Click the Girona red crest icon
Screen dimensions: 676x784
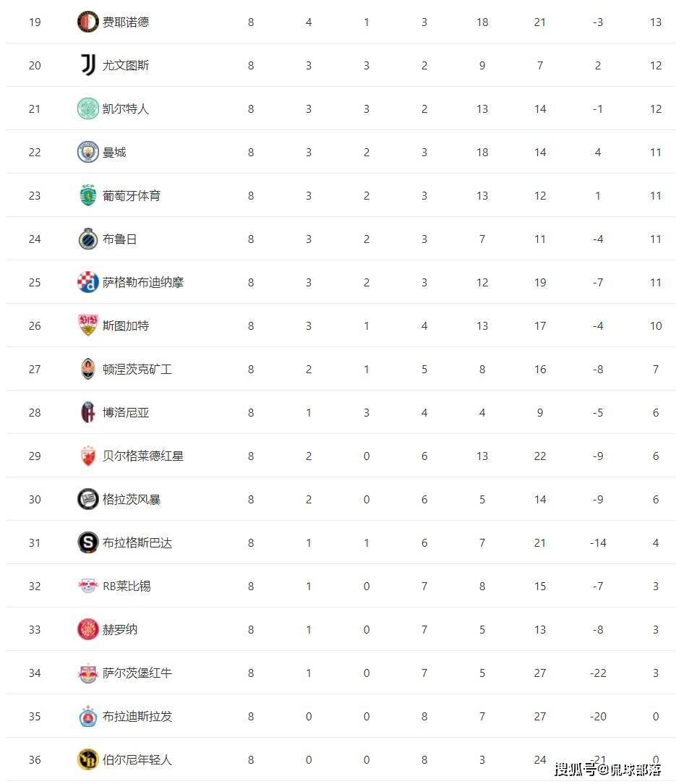point(88,629)
